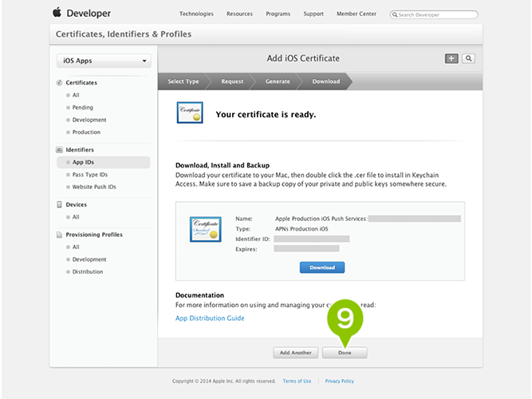Select Website Push IDs
532x399 pixels.
point(94,187)
